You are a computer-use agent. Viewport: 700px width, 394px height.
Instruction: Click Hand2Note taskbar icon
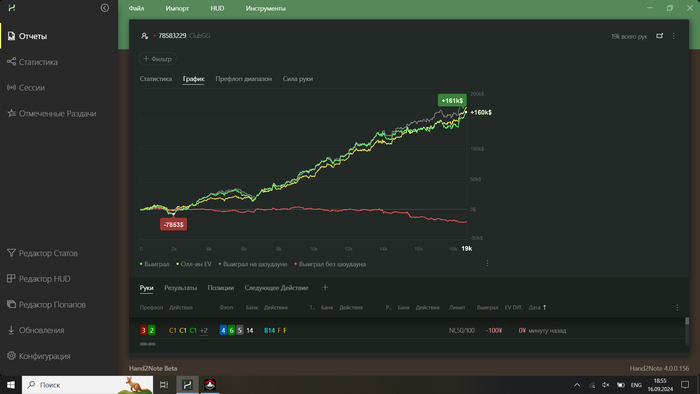(188, 385)
